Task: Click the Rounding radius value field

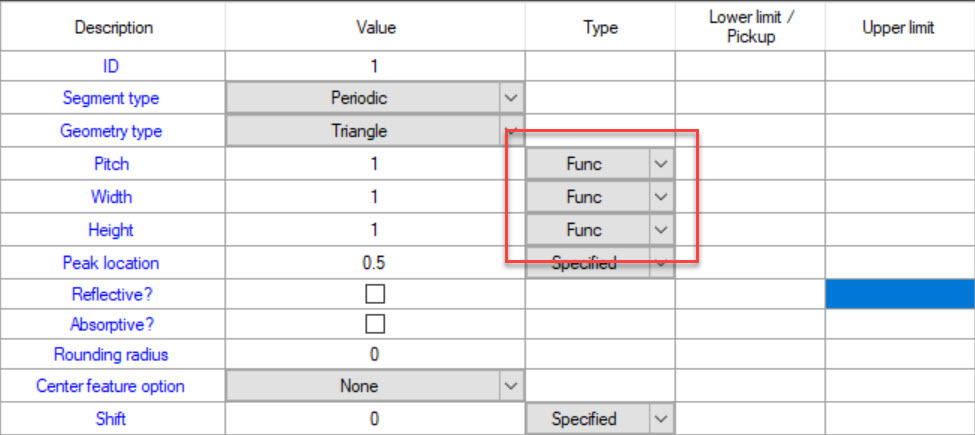Action: coord(375,354)
